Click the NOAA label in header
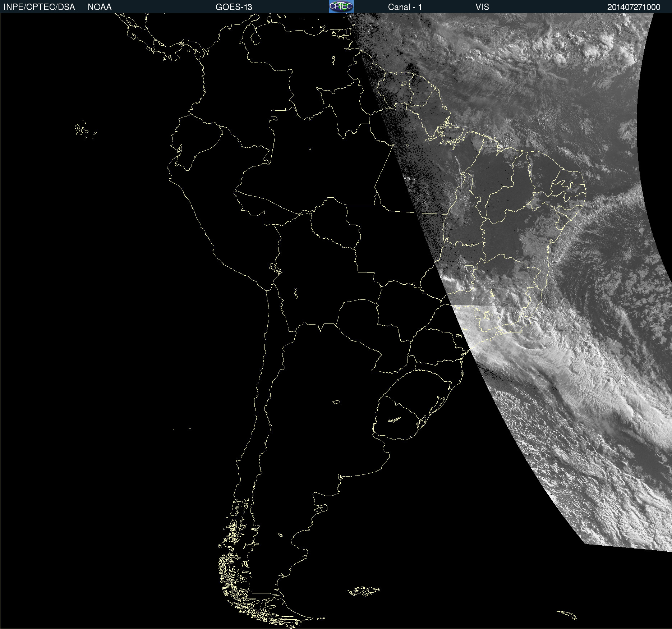The image size is (672, 629). [100, 7]
